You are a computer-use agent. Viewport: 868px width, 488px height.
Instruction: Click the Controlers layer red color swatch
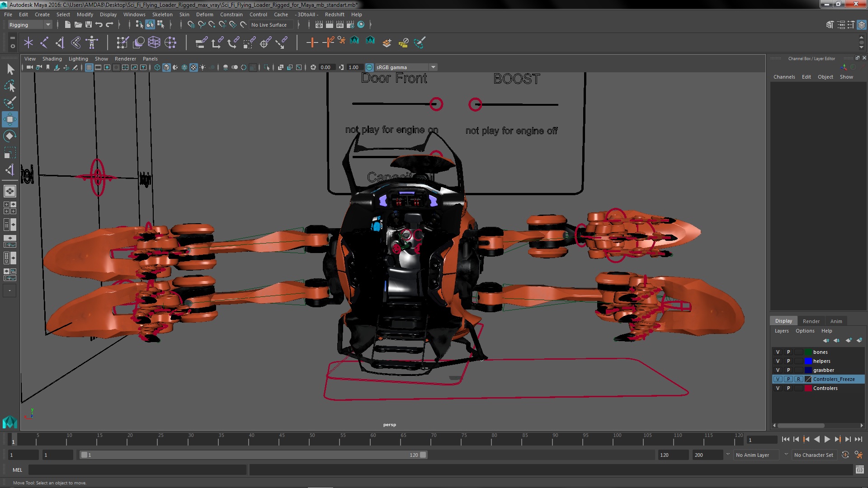(x=808, y=388)
